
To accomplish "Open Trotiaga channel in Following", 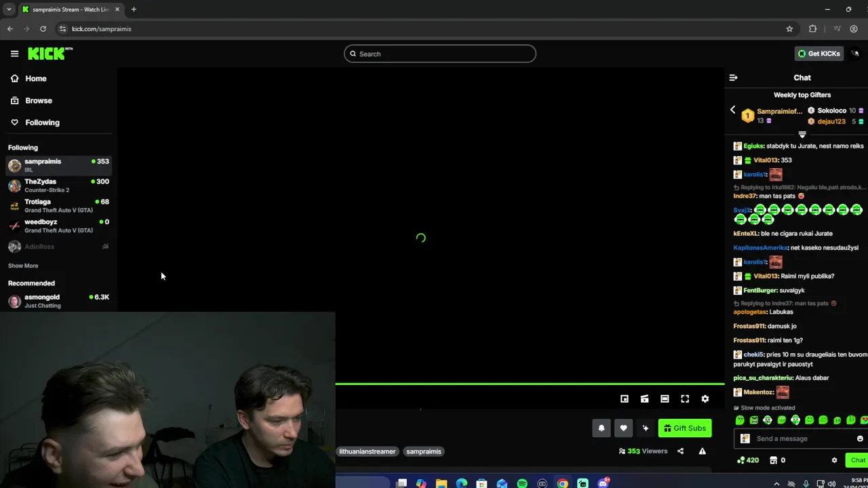I will (x=58, y=205).
